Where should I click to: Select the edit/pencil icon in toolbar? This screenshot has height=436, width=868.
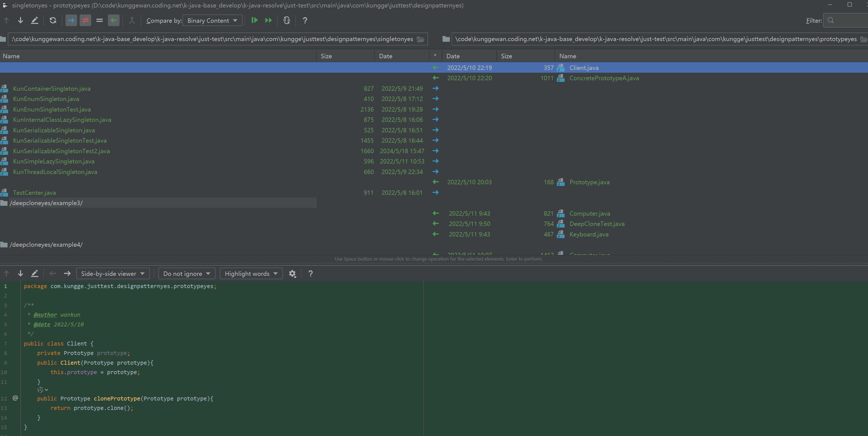[x=34, y=21]
